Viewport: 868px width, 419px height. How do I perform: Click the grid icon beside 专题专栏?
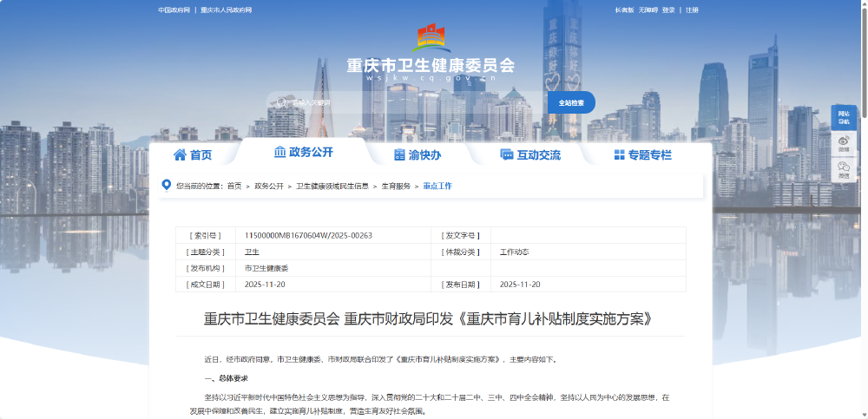pyautogui.click(x=619, y=155)
